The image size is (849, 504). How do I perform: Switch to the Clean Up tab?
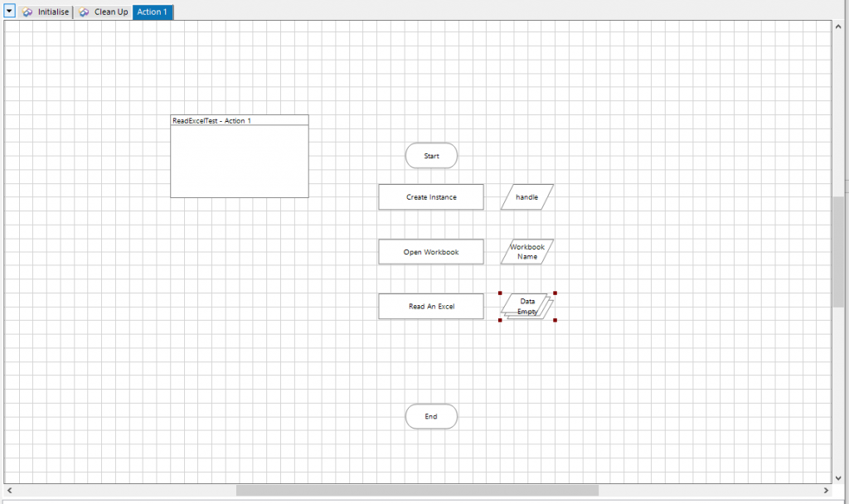104,12
